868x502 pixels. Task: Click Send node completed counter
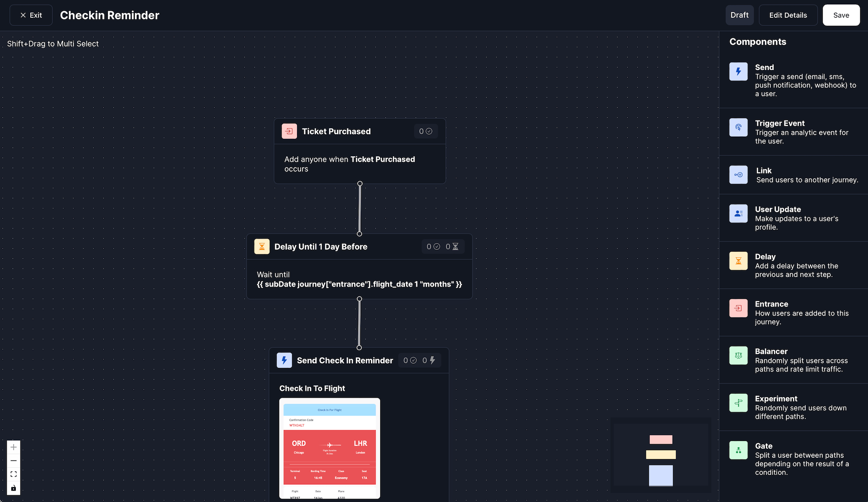pos(410,361)
